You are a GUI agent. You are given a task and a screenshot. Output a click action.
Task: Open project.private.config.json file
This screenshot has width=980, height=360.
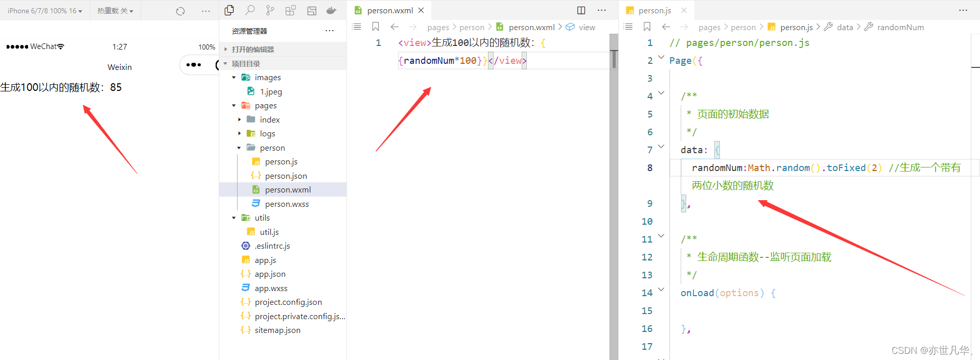coord(283,316)
